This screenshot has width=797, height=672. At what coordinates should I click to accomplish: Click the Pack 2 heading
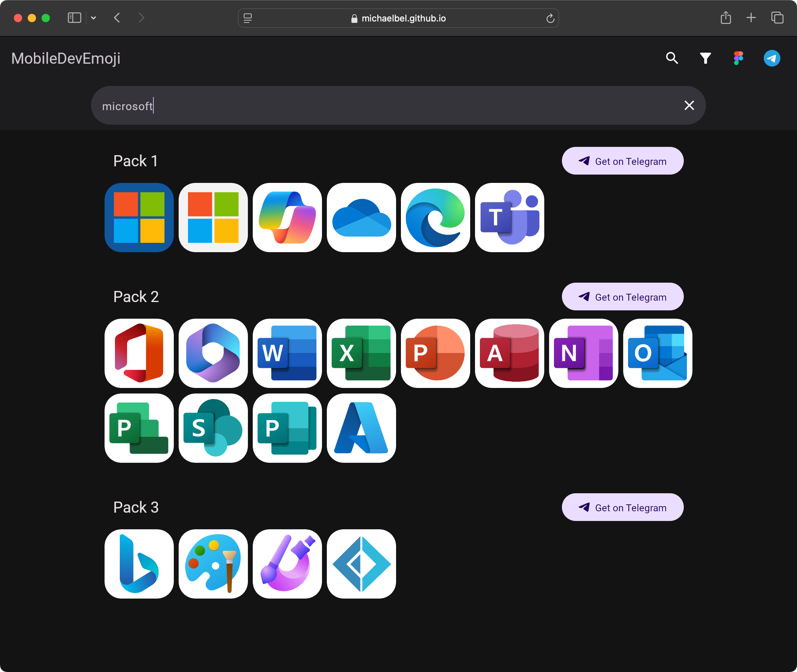136,297
